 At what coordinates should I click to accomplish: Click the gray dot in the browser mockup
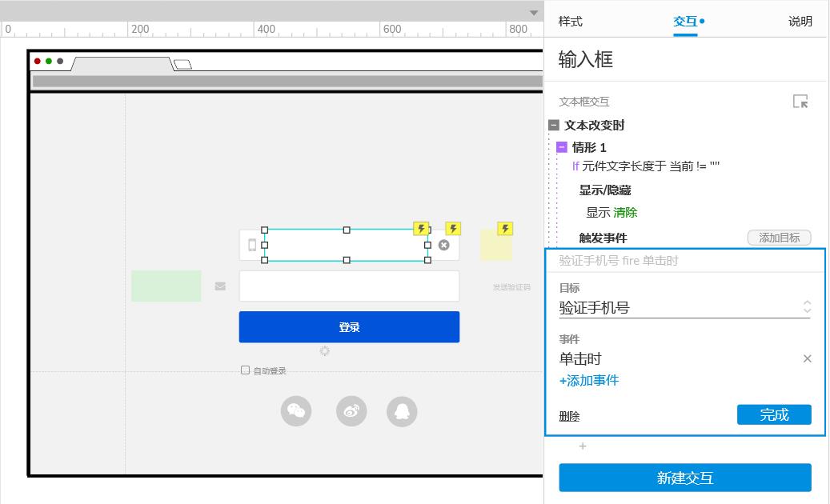pyautogui.click(x=60, y=62)
